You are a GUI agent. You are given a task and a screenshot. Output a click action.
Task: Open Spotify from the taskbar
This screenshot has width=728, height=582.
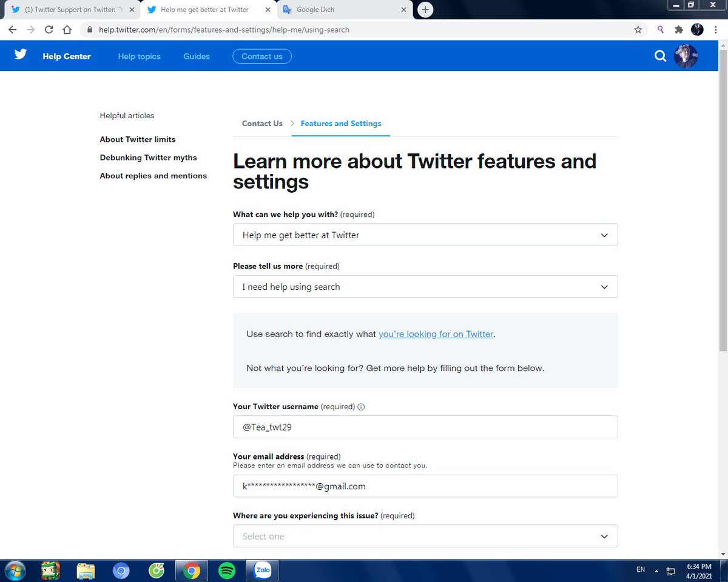point(227,570)
